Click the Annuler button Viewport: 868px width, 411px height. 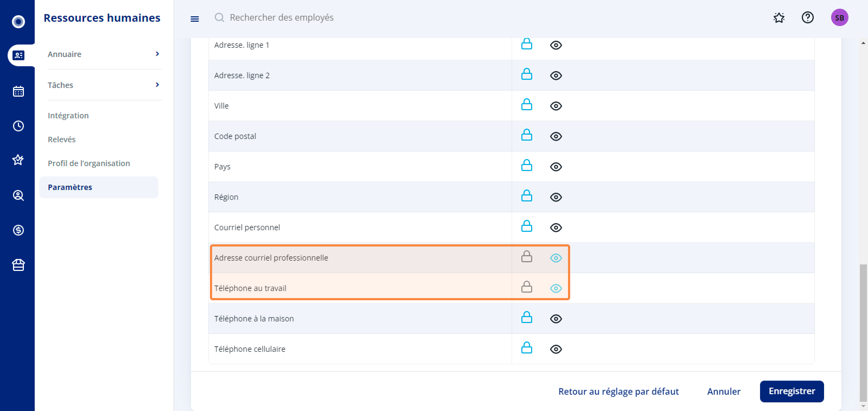click(723, 391)
